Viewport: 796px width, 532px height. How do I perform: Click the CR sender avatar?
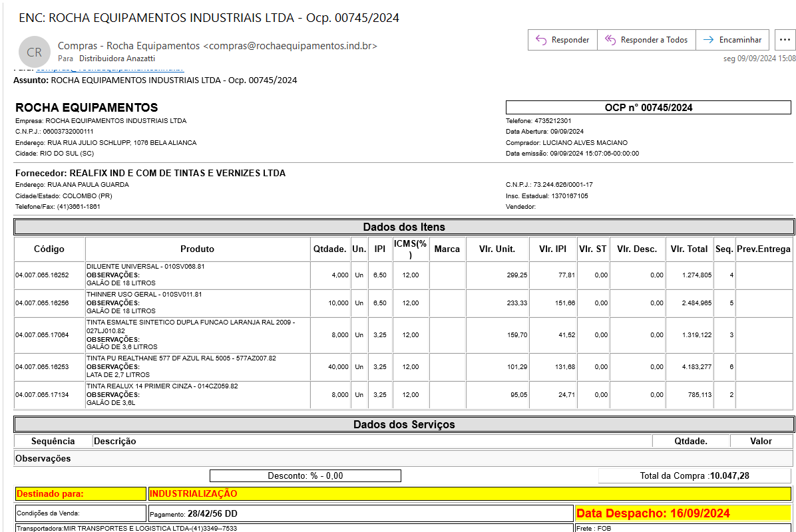coord(34,52)
